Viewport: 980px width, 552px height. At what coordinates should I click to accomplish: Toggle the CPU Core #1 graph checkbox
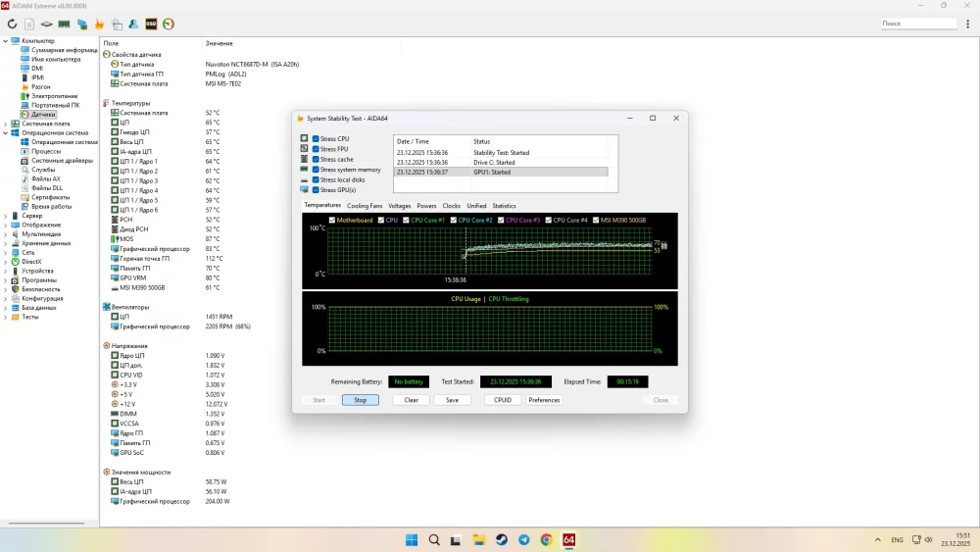click(406, 220)
